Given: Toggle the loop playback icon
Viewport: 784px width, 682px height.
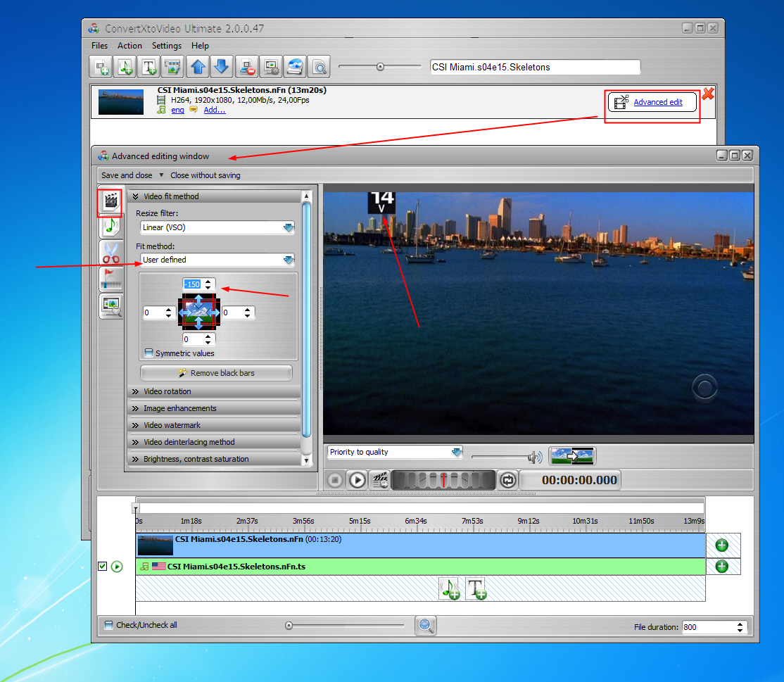Looking at the screenshot, I should pos(507,480).
